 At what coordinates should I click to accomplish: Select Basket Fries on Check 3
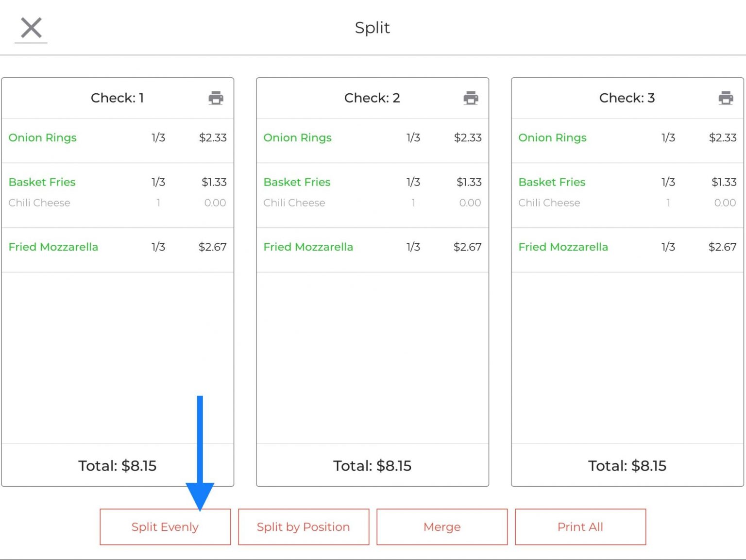click(552, 182)
